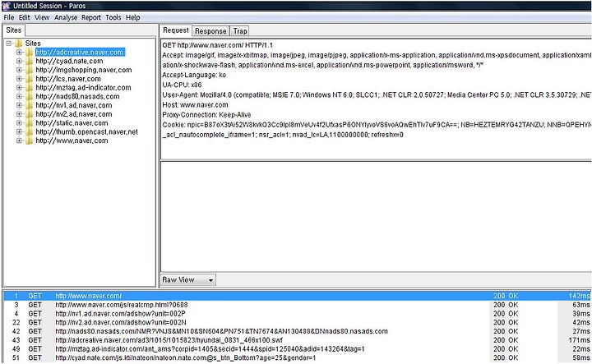Switch to the Trap tab
Viewport: 592px width, 364px height.
coord(240,31)
